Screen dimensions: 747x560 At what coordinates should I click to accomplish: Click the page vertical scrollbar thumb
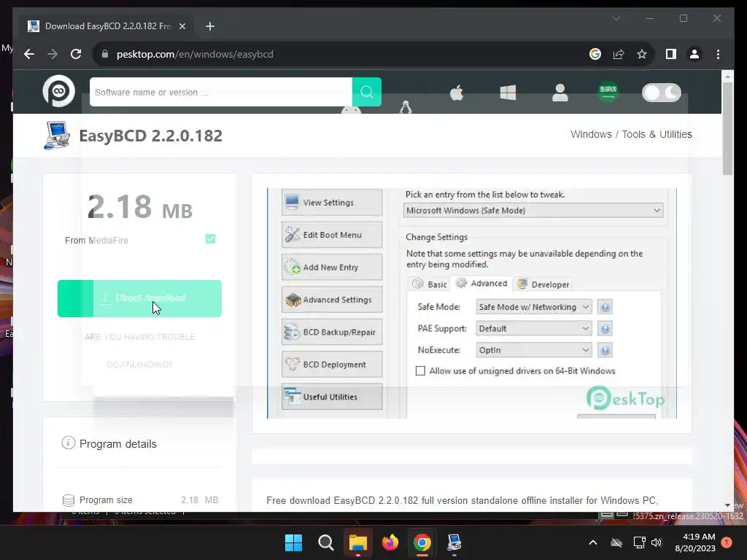tap(727, 128)
